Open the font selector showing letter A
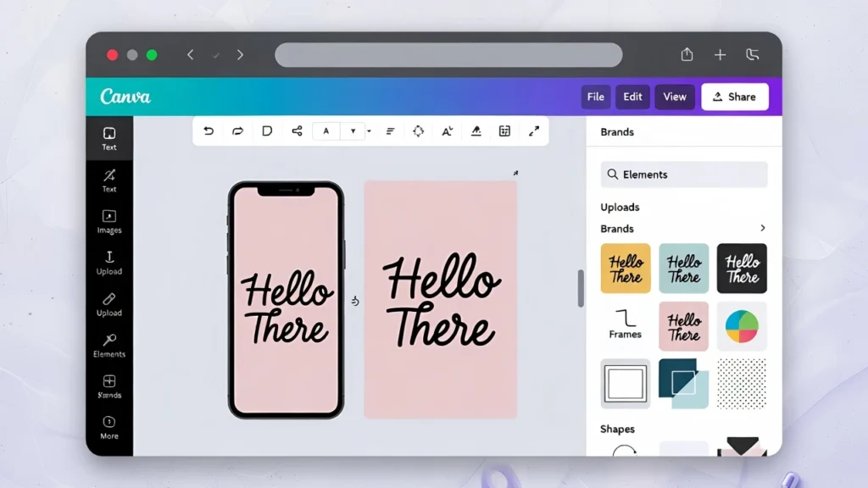 [326, 130]
